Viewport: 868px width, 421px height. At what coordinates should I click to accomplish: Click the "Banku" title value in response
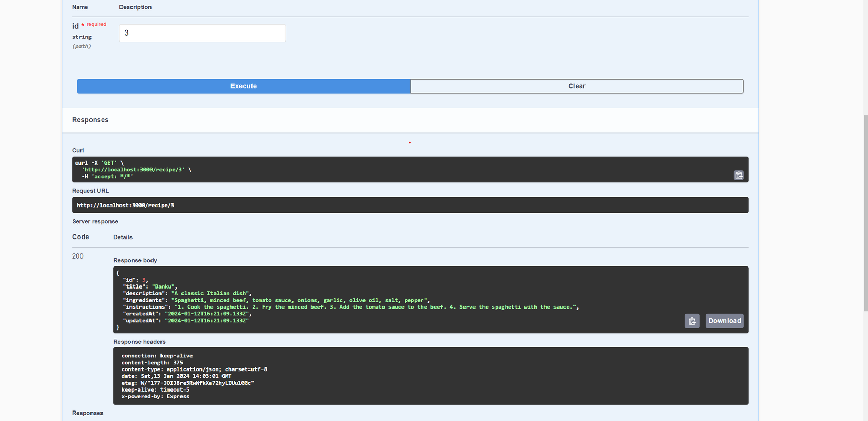coord(163,286)
